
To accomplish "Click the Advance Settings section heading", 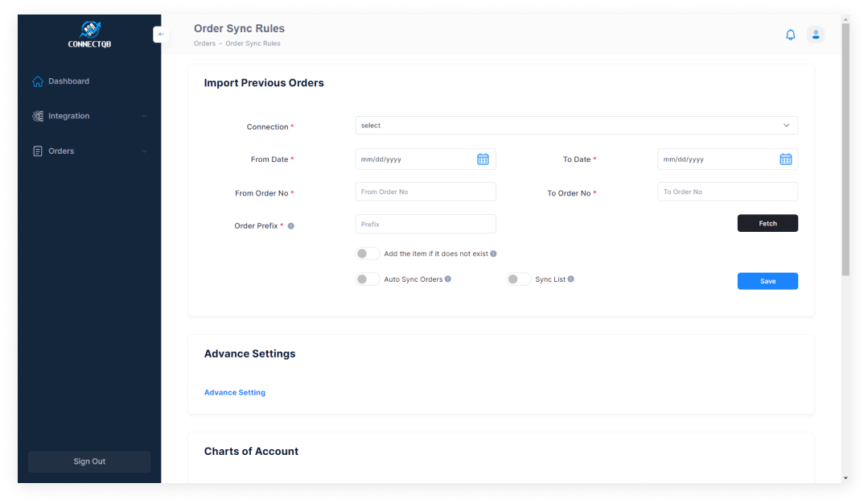I will point(249,354).
